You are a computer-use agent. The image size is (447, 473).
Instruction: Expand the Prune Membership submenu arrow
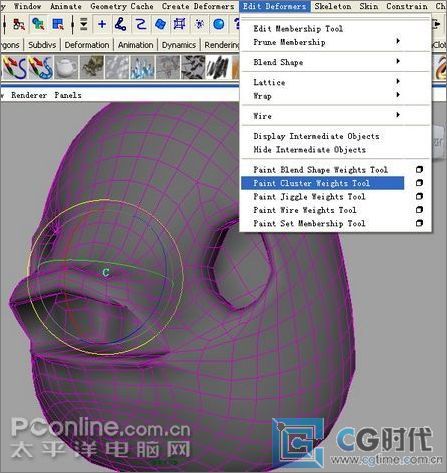click(x=398, y=41)
